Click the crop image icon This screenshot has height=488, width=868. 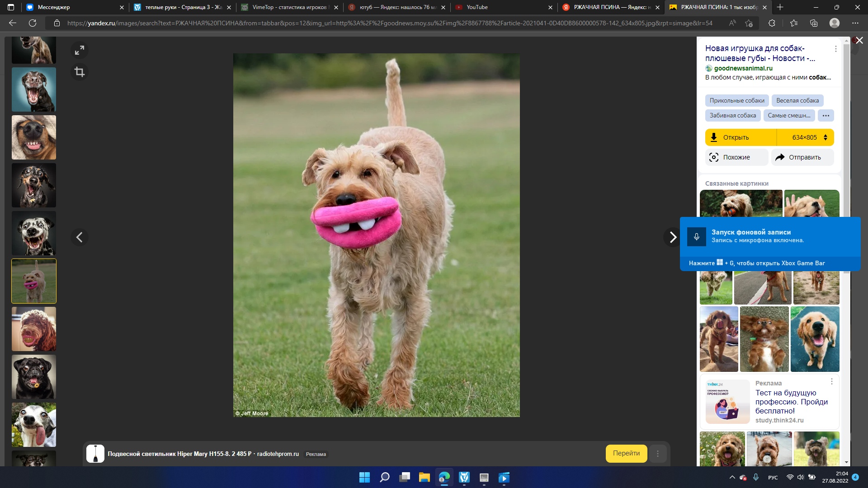[80, 72]
